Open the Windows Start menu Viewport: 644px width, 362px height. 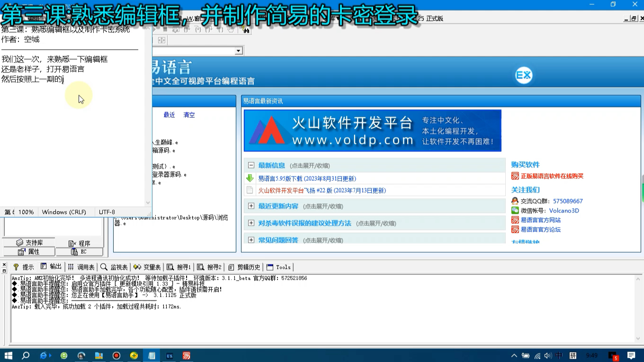8,355
